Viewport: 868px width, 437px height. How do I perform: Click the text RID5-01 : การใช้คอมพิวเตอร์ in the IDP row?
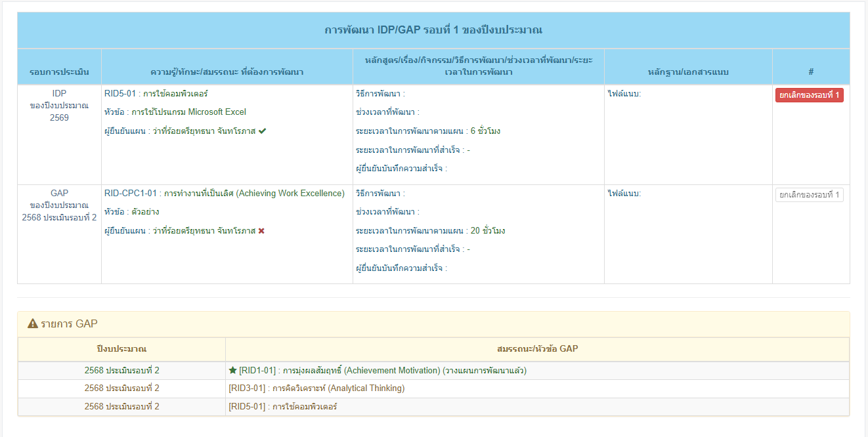156,94
